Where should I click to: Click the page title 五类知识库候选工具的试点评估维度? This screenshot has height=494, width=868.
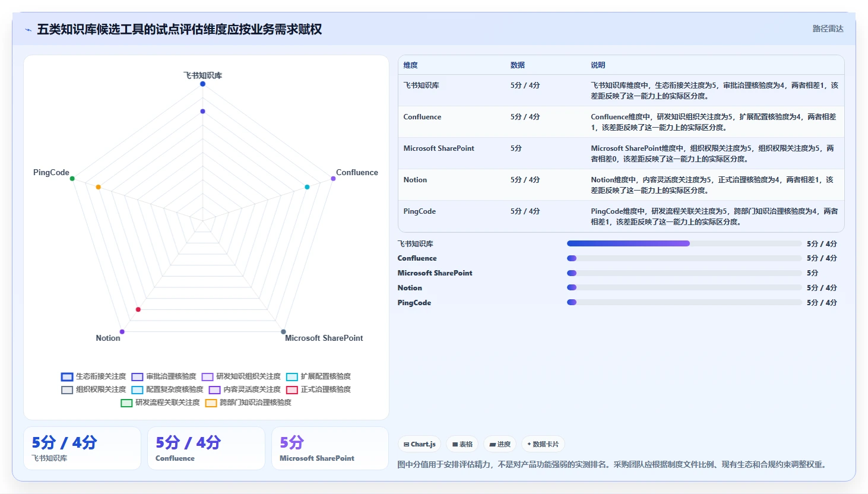pos(179,29)
